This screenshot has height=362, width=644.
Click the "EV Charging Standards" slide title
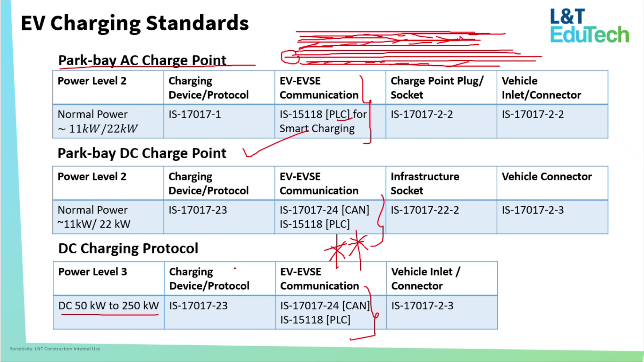(135, 23)
